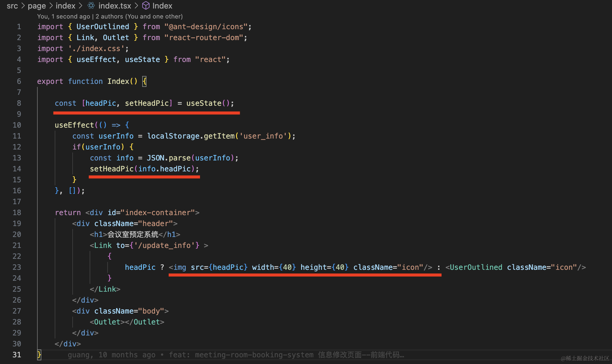Click the h1 heading text 会议室预定系统
This screenshot has width=612, height=364.
133,235
